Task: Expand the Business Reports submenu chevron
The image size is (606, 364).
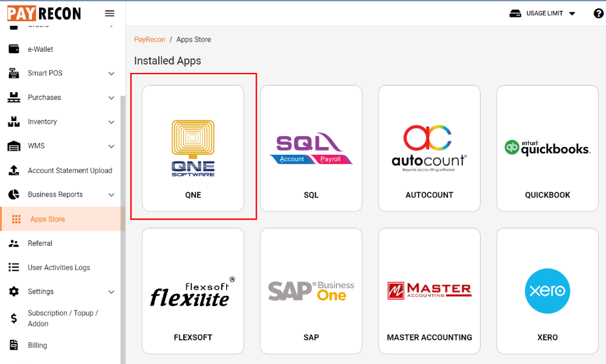Action: click(x=112, y=195)
